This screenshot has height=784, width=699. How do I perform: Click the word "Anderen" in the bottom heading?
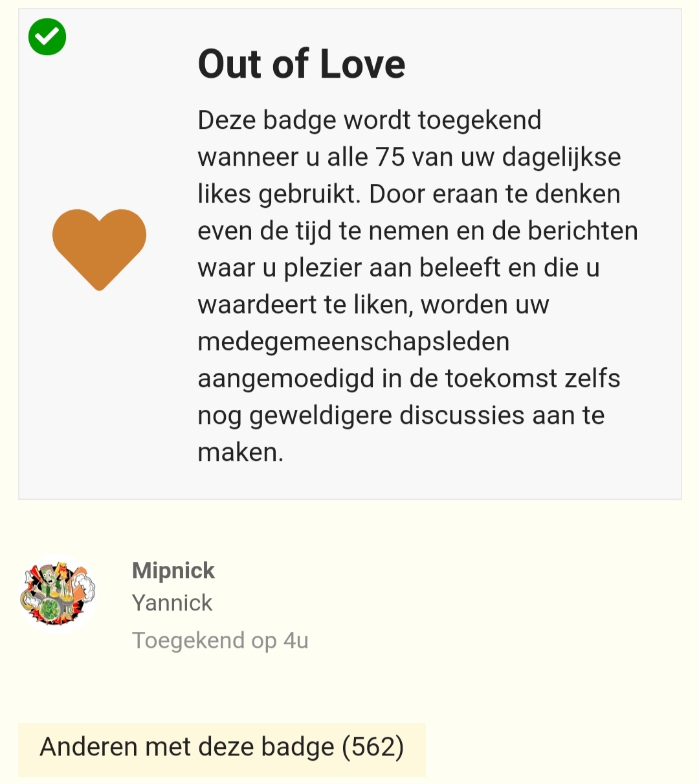click(88, 747)
